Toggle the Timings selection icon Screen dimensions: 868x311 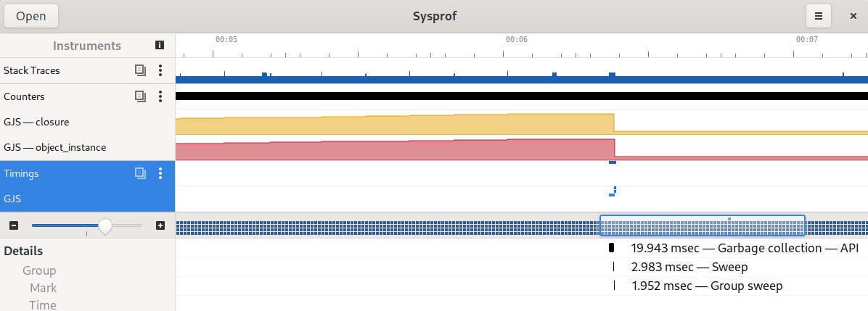click(141, 173)
